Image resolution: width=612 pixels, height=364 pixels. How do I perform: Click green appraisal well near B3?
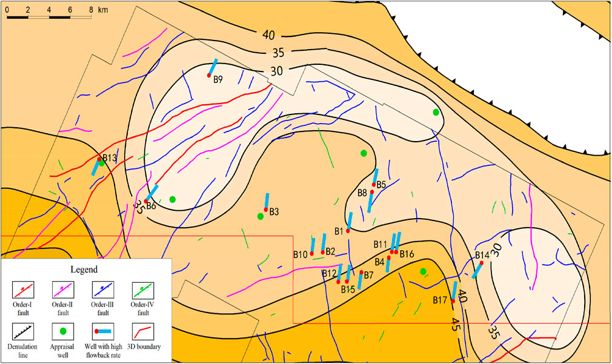coord(261,217)
